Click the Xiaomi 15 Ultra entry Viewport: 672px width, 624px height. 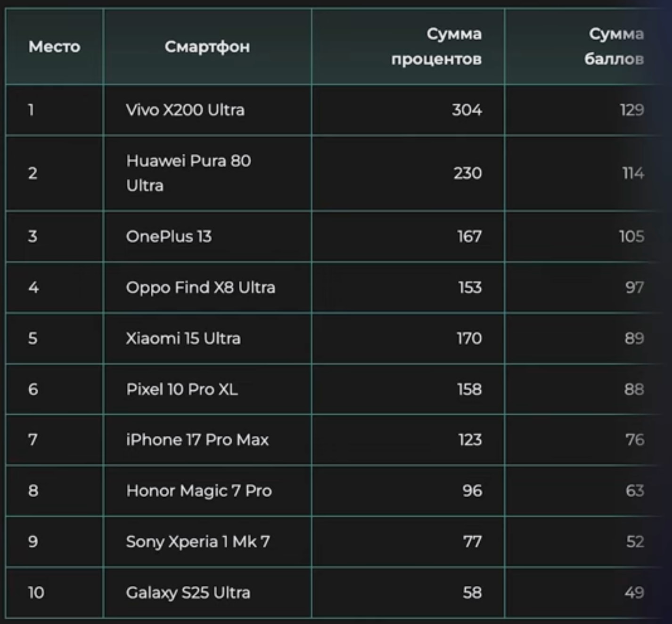tap(183, 338)
